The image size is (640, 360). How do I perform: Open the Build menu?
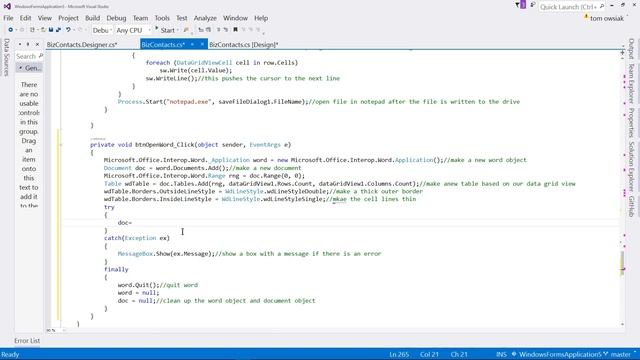point(93,18)
